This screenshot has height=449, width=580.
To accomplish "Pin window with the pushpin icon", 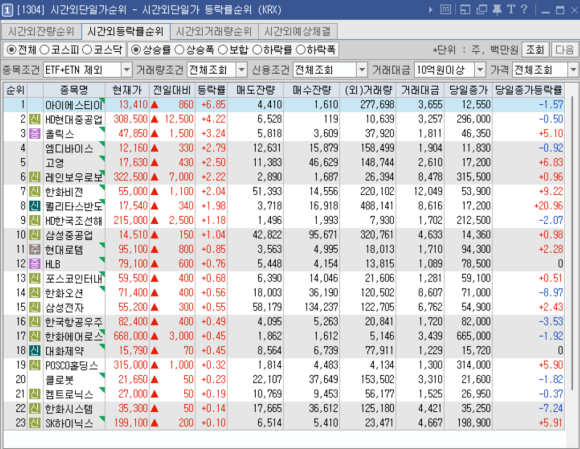I will pyautogui.click(x=497, y=10).
